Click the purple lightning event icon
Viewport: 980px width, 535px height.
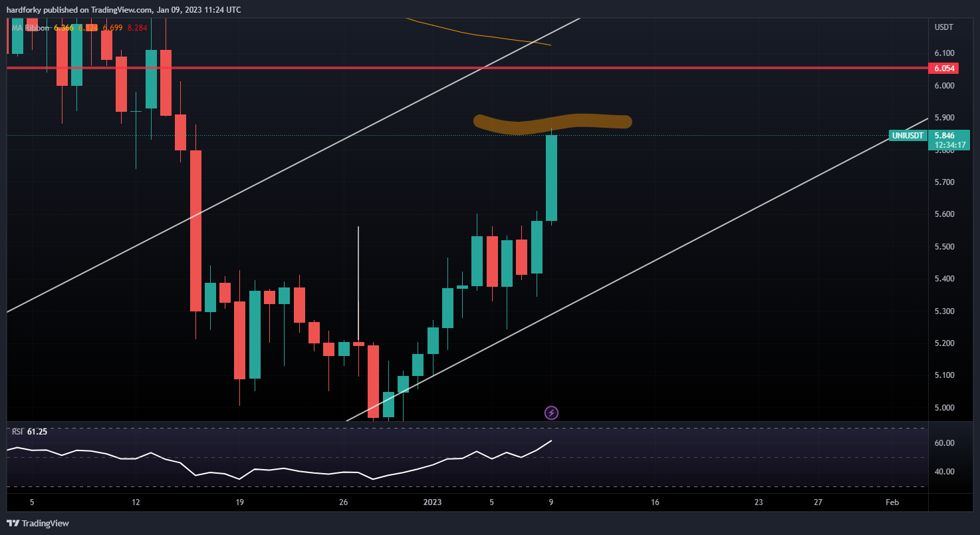[551, 413]
